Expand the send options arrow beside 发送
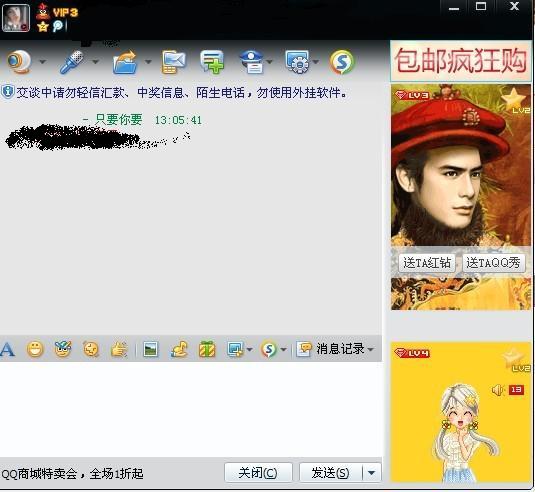 point(372,473)
